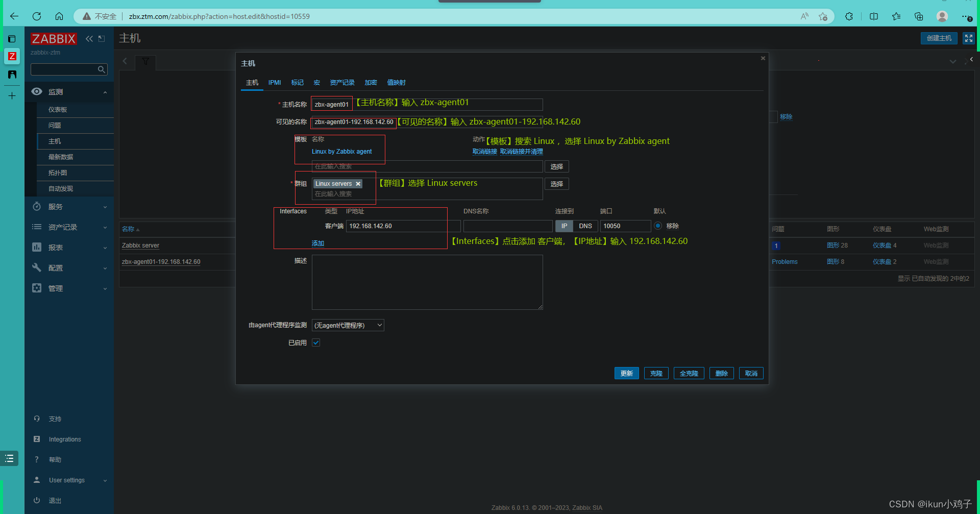Click the Cancel button
Screen dimensions: 980x514
click(751, 374)
